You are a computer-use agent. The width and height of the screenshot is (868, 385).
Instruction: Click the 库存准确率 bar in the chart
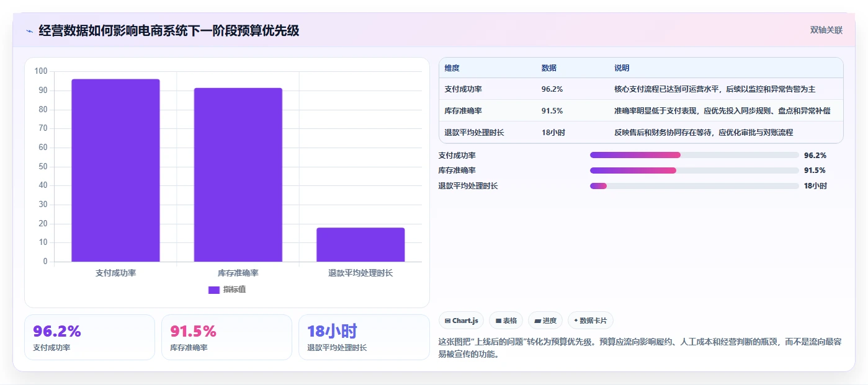tap(238, 175)
